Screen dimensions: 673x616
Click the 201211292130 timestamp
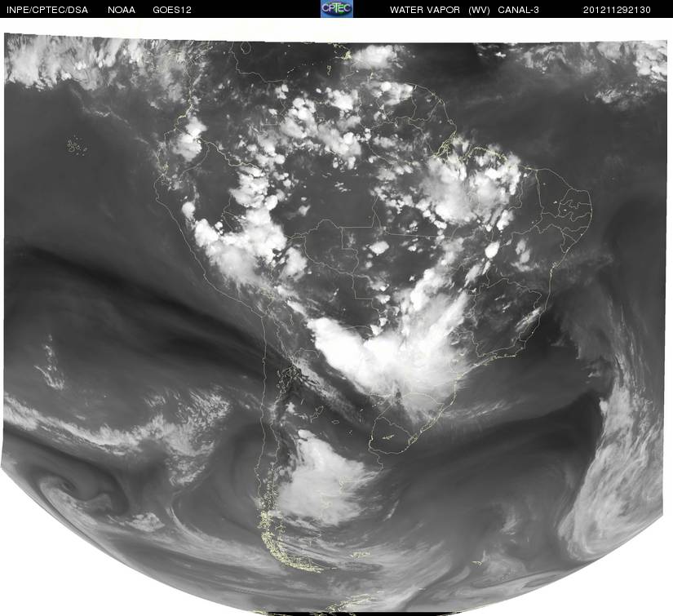pyautogui.click(x=617, y=10)
